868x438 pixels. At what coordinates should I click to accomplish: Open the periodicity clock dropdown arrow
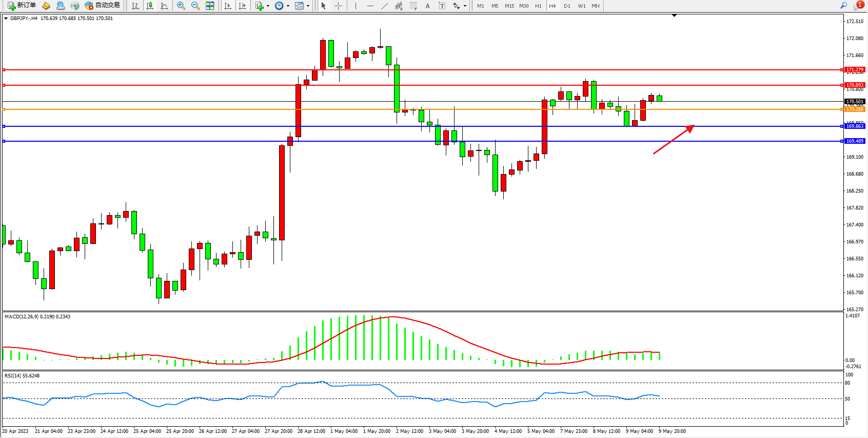tap(288, 6)
